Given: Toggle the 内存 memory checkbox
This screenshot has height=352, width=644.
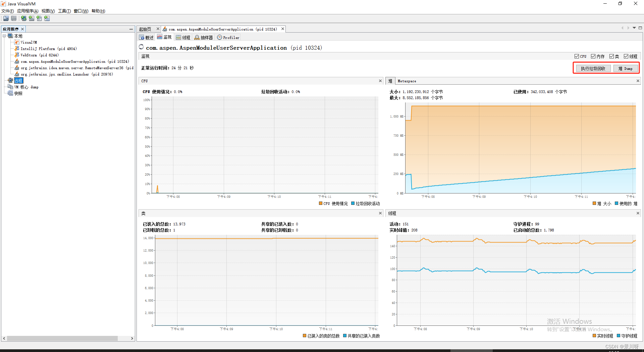Looking at the screenshot, I should point(593,56).
